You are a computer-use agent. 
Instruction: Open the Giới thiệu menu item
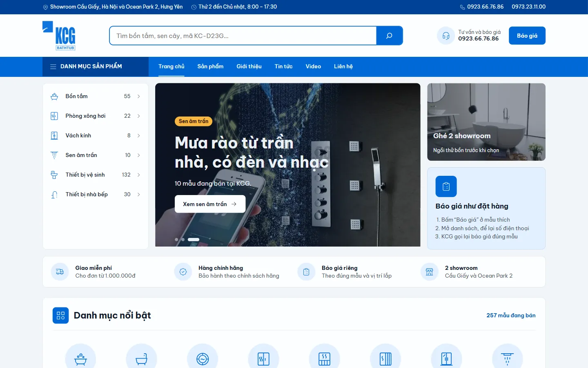pyautogui.click(x=249, y=67)
